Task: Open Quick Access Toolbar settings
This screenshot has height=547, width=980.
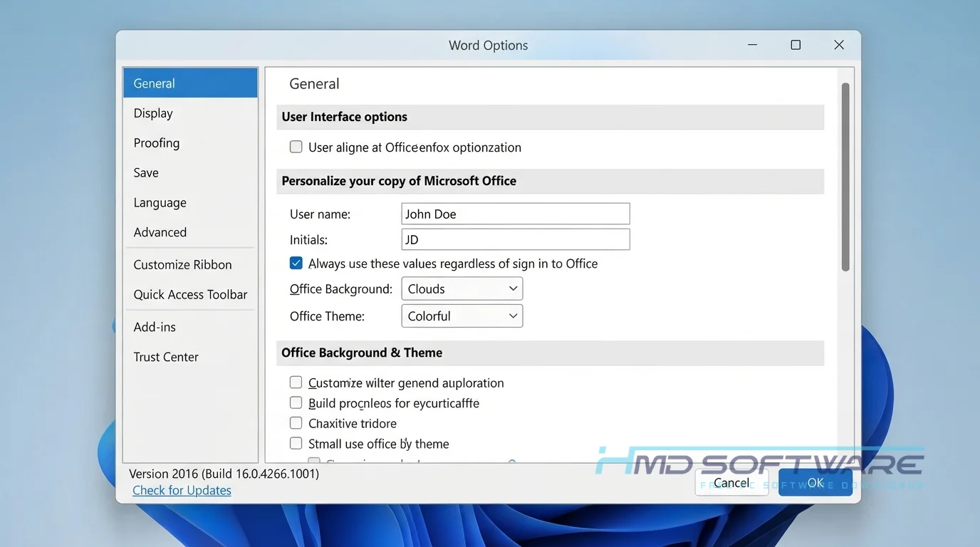Action: [190, 295]
